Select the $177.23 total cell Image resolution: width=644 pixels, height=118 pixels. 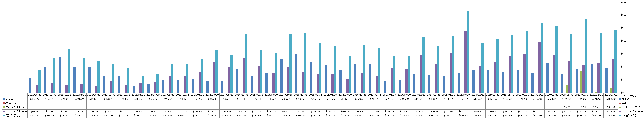pos(35,116)
